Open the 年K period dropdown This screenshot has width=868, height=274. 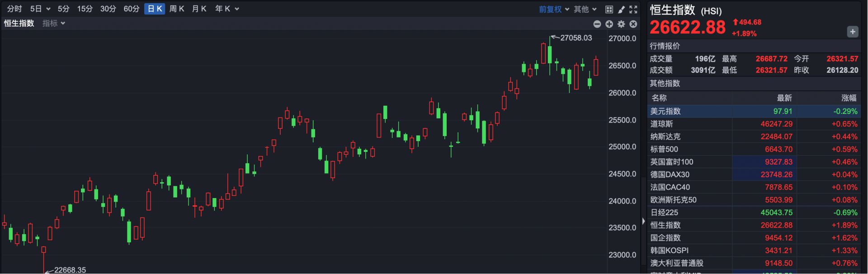[x=227, y=9]
